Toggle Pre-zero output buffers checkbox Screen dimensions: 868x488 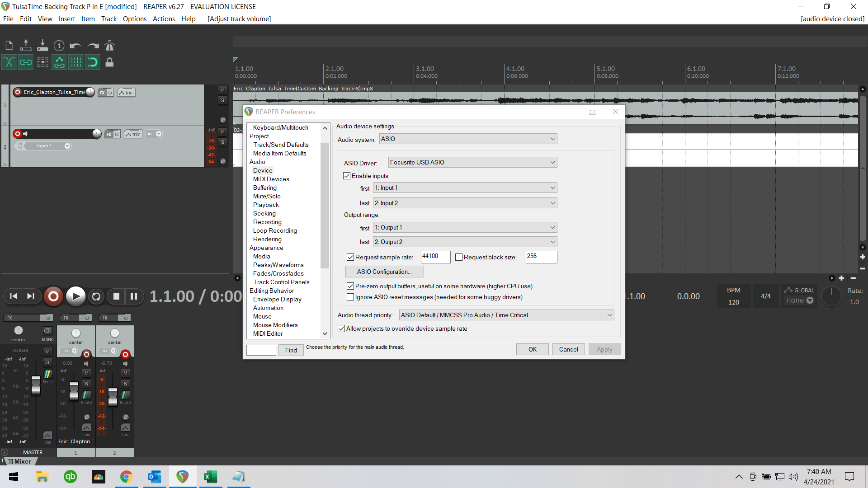click(x=350, y=286)
